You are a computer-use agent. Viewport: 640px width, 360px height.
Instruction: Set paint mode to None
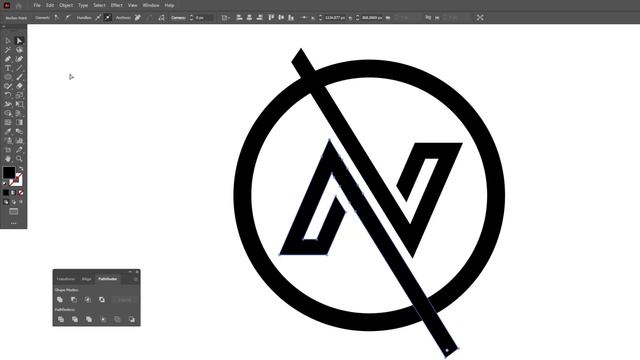point(21,193)
